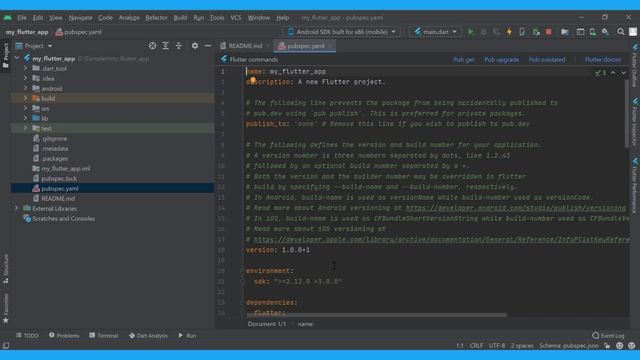Screen dimensions: 640x360
Task: Click Pub outdated link
Action: coord(547,60)
